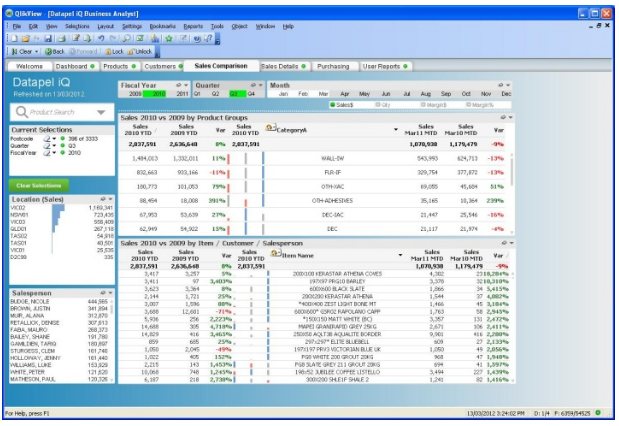Click the Lock selections icon
Image resolution: width=619 pixels, height=426 pixels.
coord(108,52)
